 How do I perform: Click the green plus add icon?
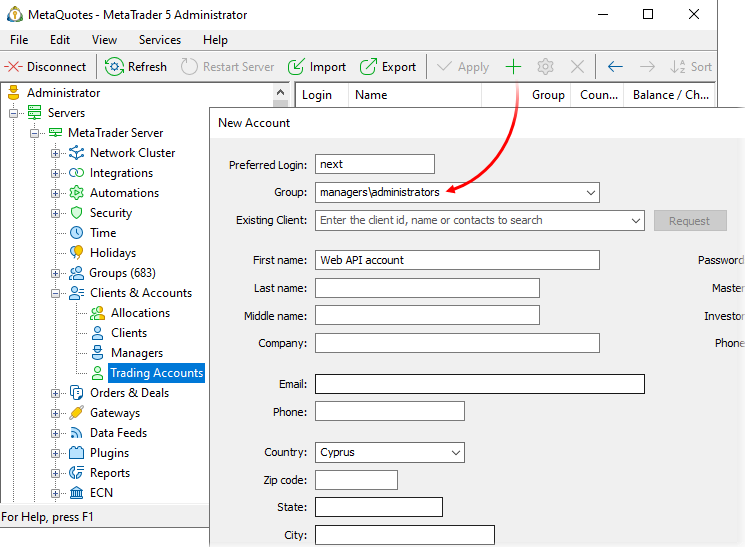click(513, 67)
